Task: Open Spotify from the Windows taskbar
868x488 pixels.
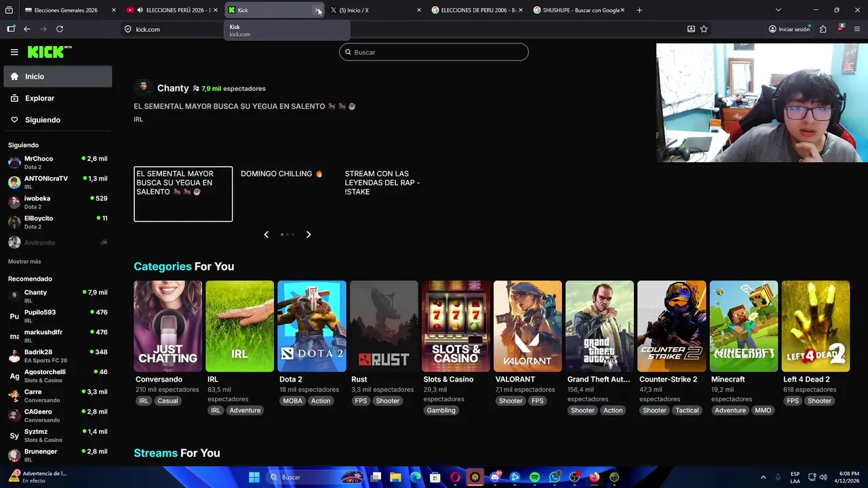Action: tap(534, 477)
